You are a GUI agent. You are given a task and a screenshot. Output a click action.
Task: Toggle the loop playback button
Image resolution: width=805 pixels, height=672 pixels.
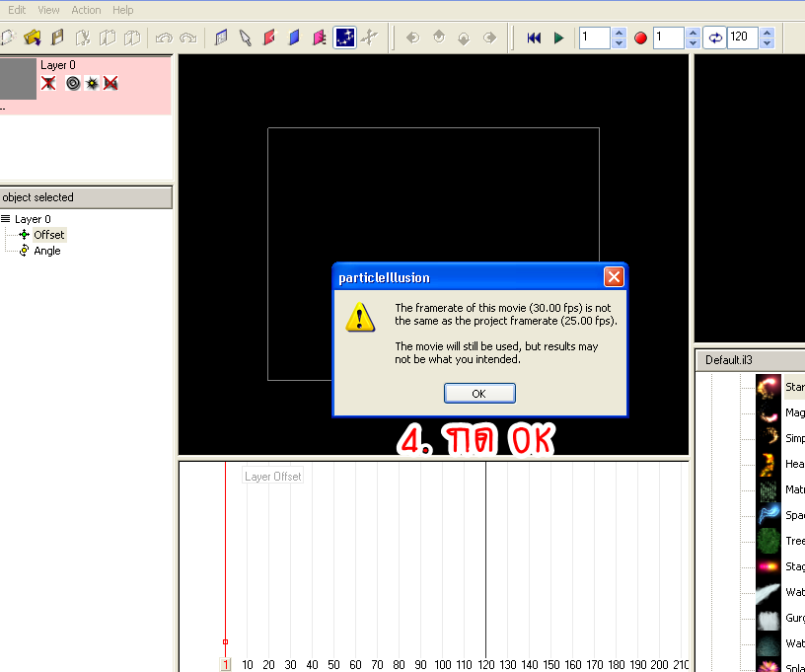714,37
